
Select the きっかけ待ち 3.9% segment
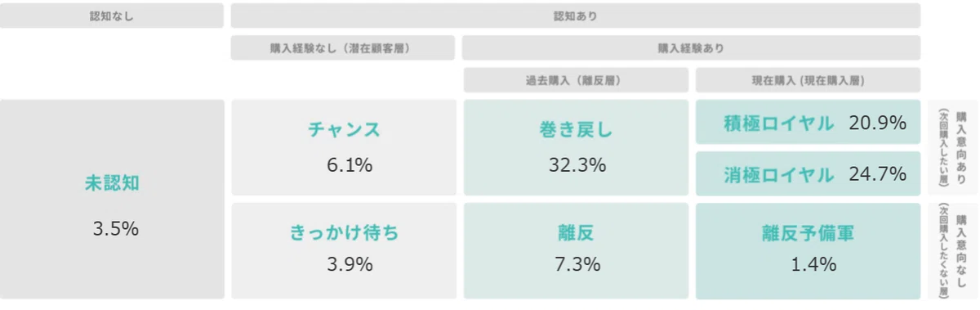click(344, 250)
